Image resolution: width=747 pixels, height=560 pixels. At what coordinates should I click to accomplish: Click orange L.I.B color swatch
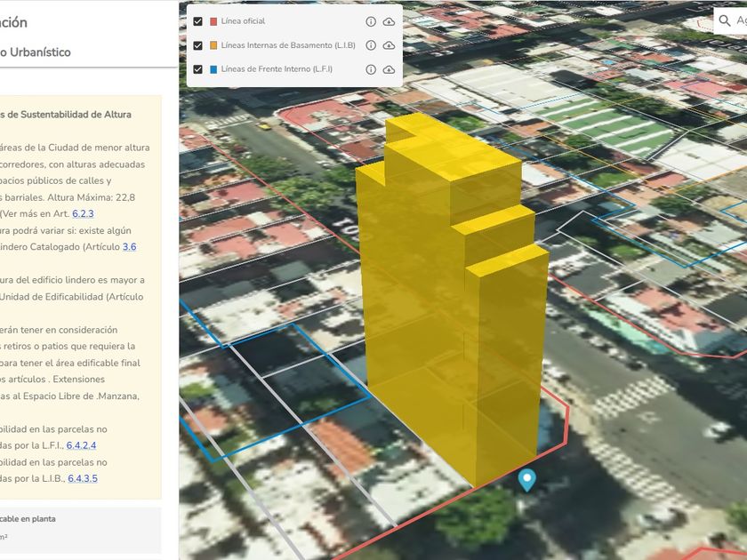click(213, 45)
